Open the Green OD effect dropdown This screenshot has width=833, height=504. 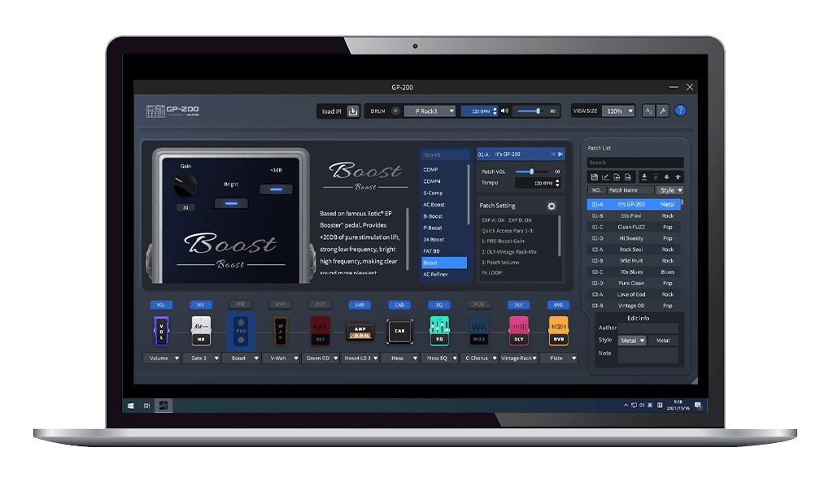point(321,358)
